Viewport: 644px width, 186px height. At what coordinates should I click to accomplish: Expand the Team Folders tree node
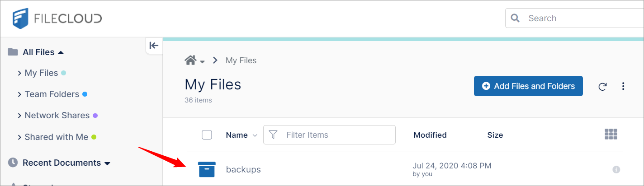(x=19, y=94)
